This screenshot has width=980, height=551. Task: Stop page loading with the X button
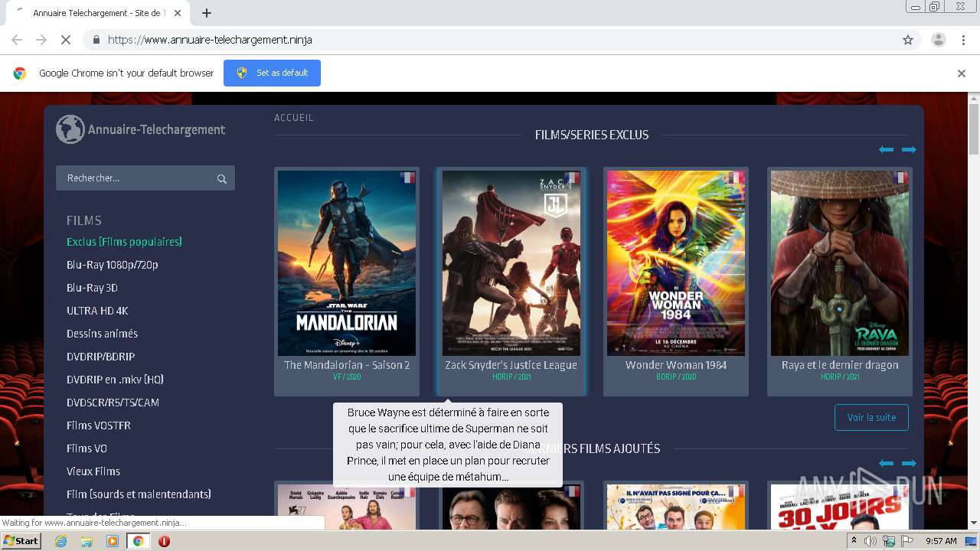[x=66, y=40]
